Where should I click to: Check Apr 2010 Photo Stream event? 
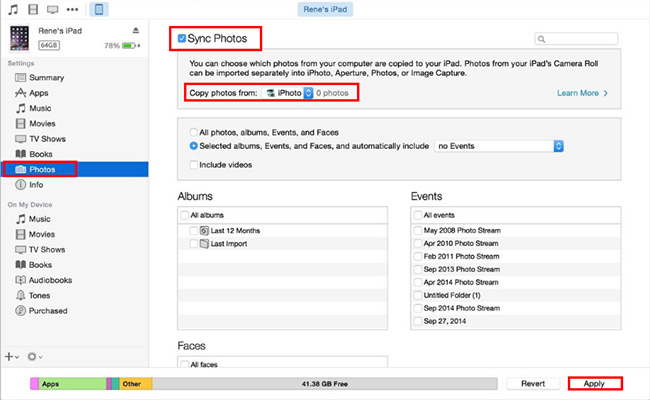(x=418, y=243)
